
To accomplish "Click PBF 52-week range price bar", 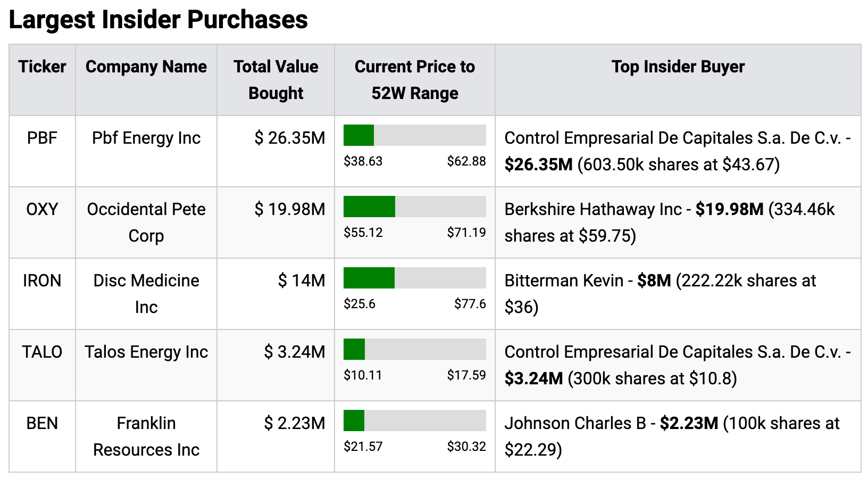I will 414,135.
